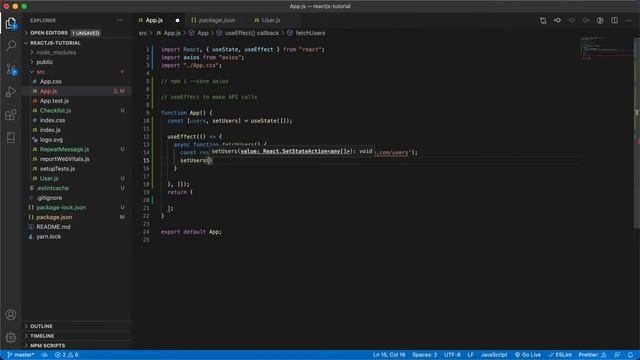Open the Extensions view
This screenshot has height=360, width=640.
(x=11, y=115)
